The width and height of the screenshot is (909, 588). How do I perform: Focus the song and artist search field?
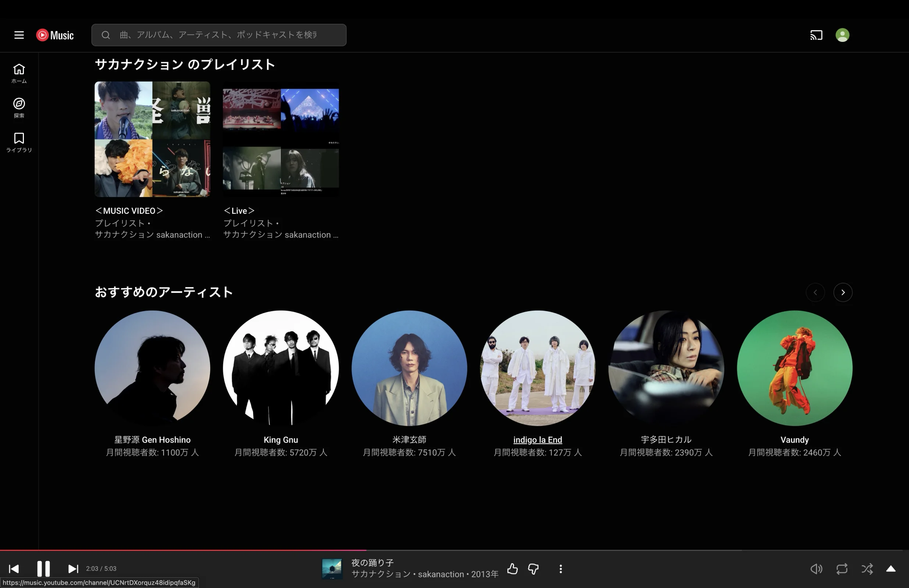(x=218, y=35)
